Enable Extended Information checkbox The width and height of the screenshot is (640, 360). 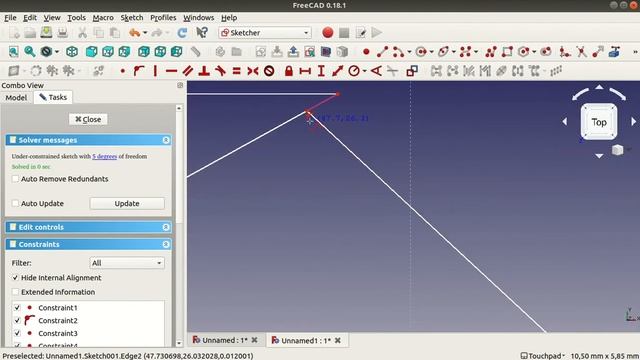point(16,292)
